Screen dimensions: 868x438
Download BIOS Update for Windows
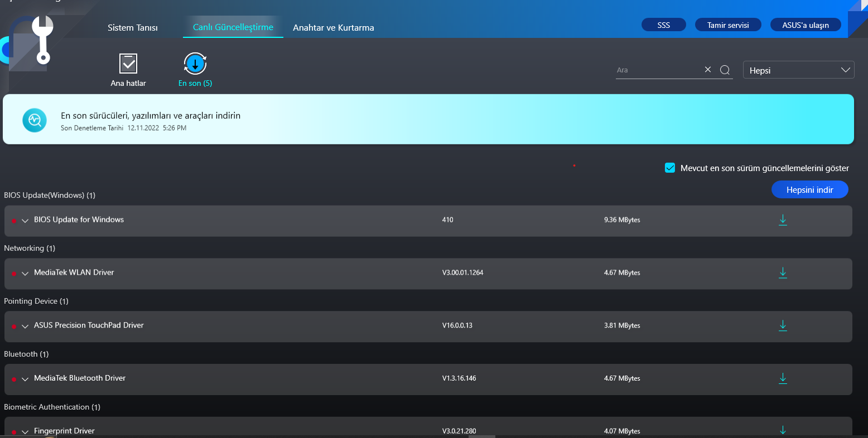[783, 220]
